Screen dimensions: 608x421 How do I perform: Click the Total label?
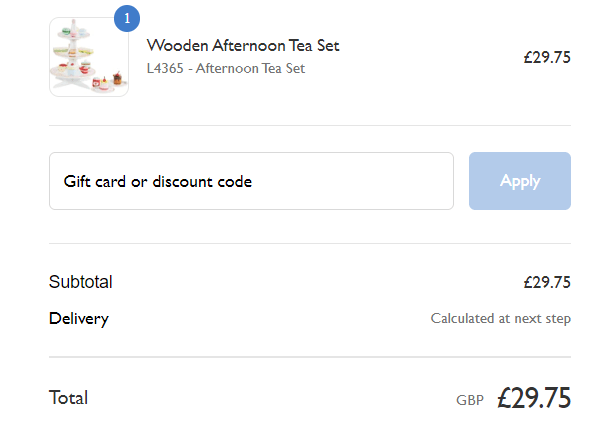[69, 398]
